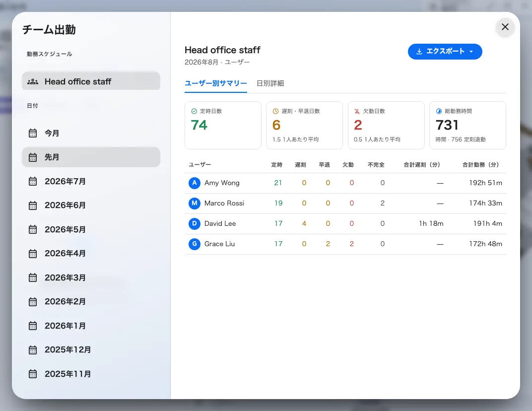The height and width of the screenshot is (411, 532).
Task: Click Marco Rossi's avatar M
Action: 195,204
